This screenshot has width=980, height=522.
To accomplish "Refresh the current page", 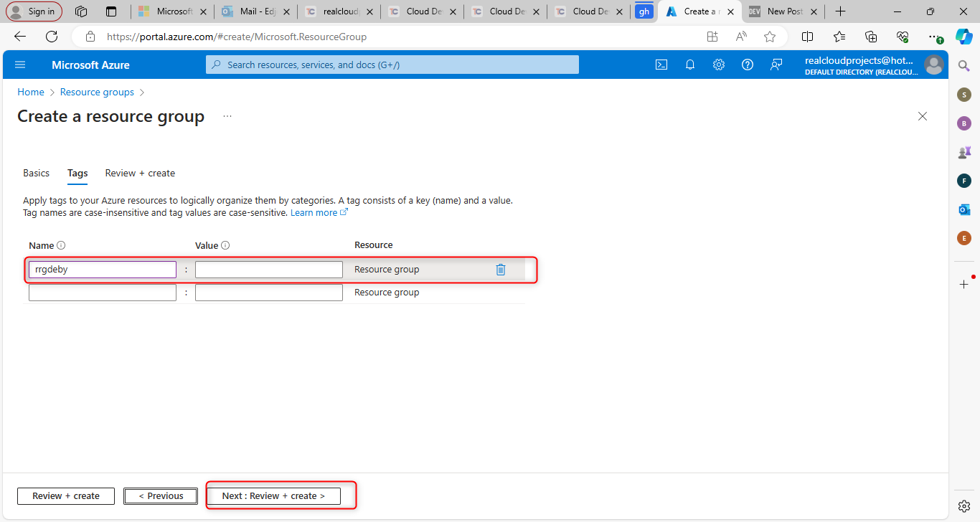I will pos(52,37).
